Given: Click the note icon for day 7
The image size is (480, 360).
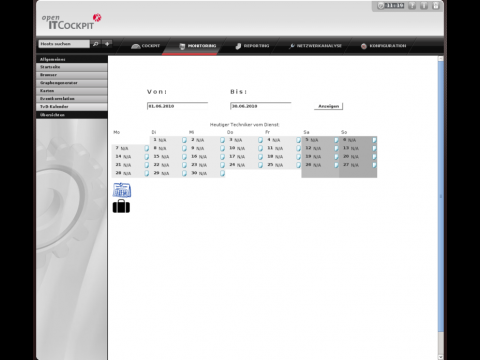Looking at the screenshot, I should pyautogui.click(x=146, y=148).
